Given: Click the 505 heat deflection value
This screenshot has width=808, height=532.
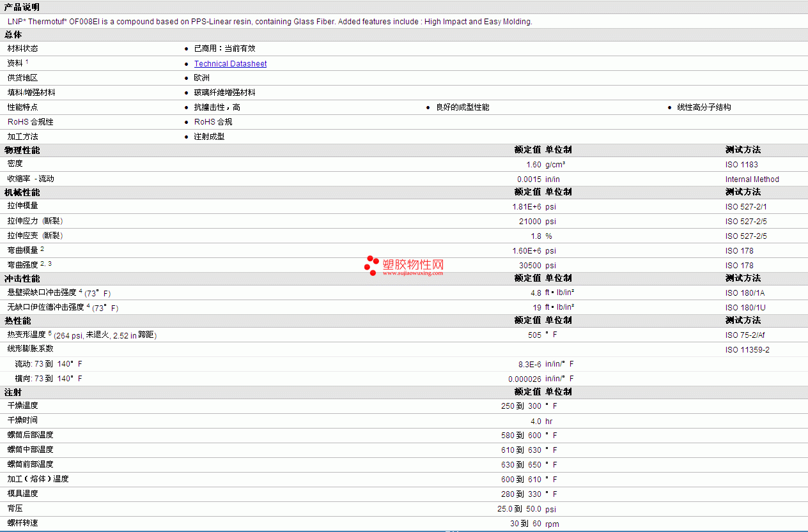Looking at the screenshot, I should [534, 335].
